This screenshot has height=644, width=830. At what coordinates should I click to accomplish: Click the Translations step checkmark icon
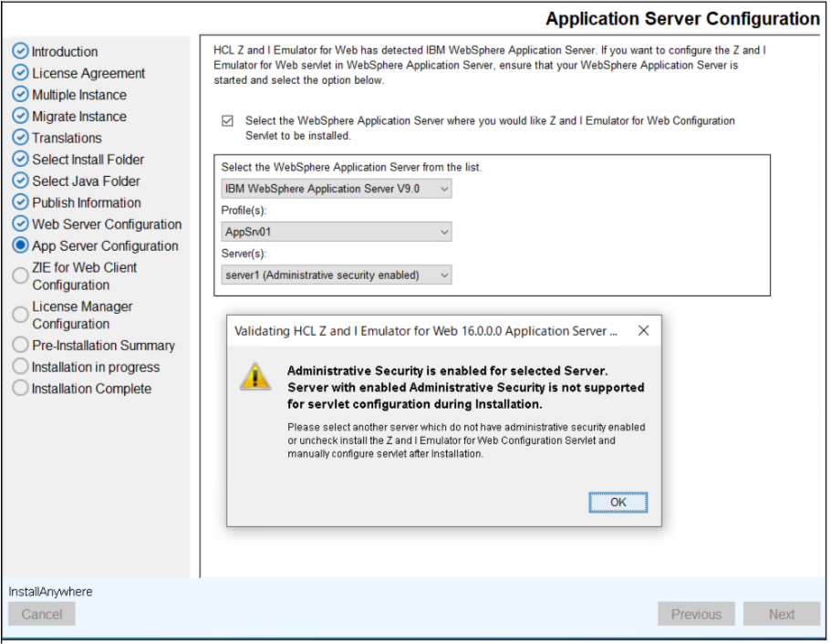(20, 138)
